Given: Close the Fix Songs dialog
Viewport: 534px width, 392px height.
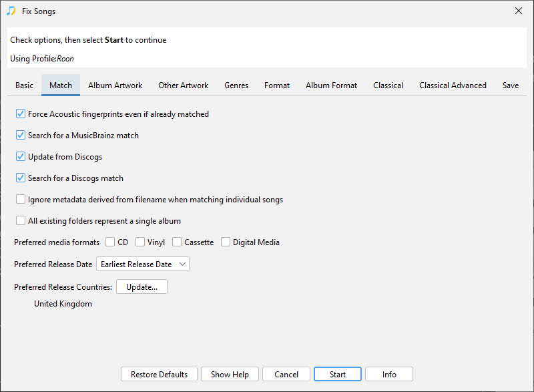Looking at the screenshot, I should (x=519, y=11).
